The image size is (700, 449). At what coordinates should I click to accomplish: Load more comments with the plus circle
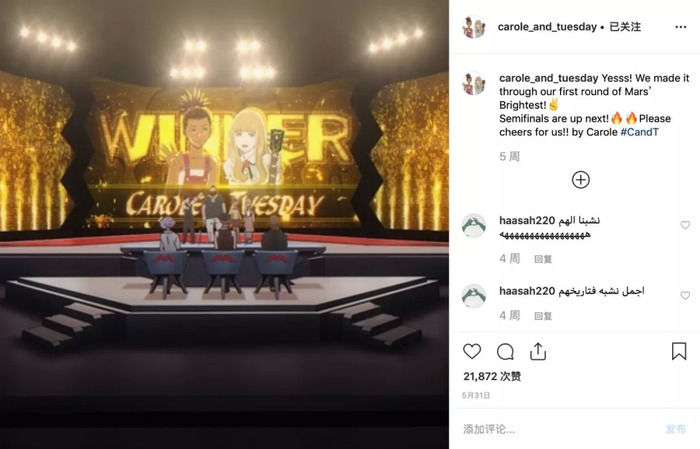click(x=580, y=179)
